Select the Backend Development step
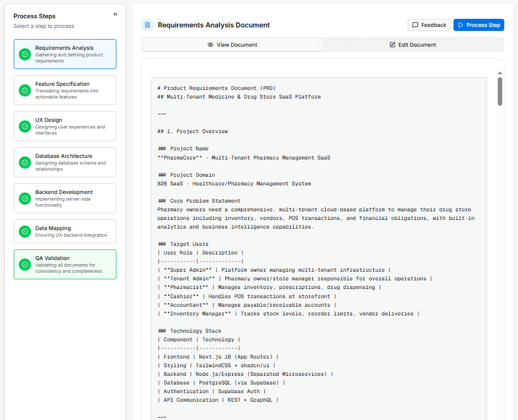The height and width of the screenshot is (420, 518). 65,198
